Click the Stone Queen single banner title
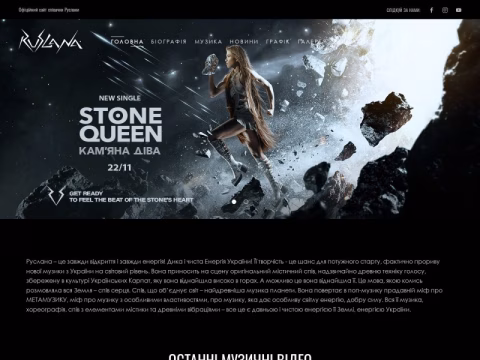This screenshot has height=360, width=480. click(121, 124)
